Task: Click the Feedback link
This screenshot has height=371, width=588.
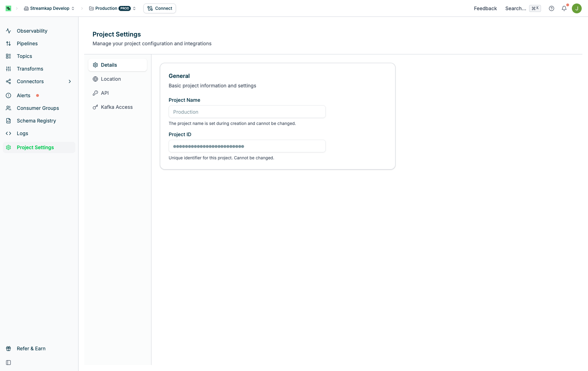Action: click(485, 8)
